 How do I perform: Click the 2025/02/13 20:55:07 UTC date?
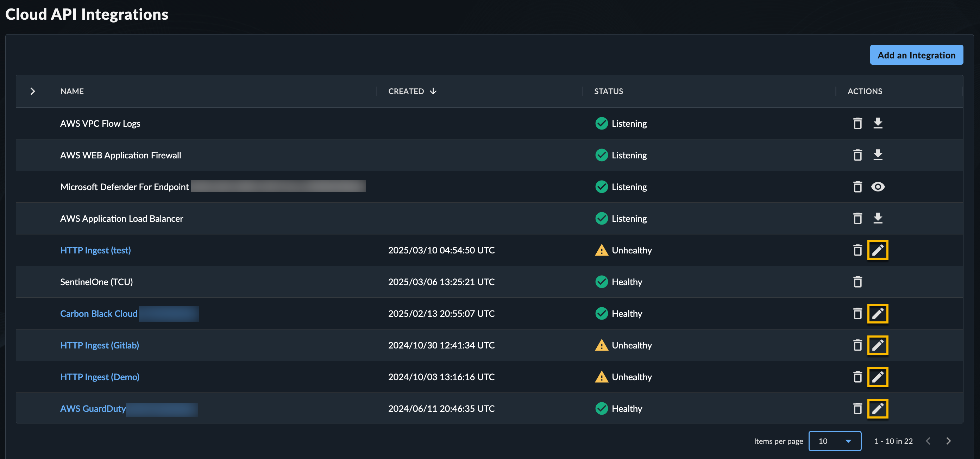[x=441, y=314]
